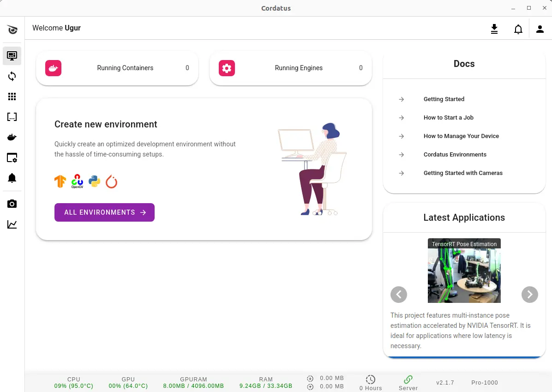
Task: Click the Cordatus eye logo at the top
Action: coord(12,29)
